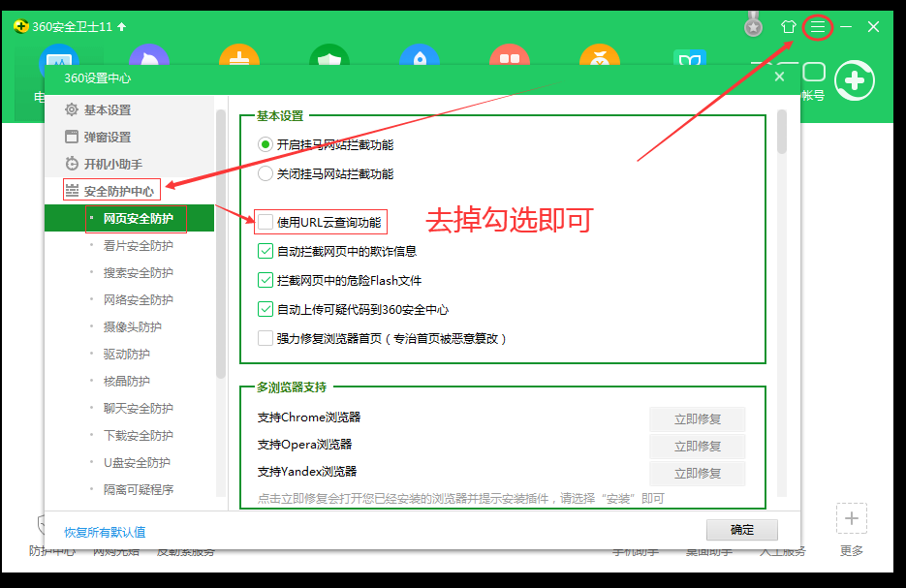Uncheck 自动拦截网页中的欺诈信息
This screenshot has height=588, width=906.
(x=266, y=251)
